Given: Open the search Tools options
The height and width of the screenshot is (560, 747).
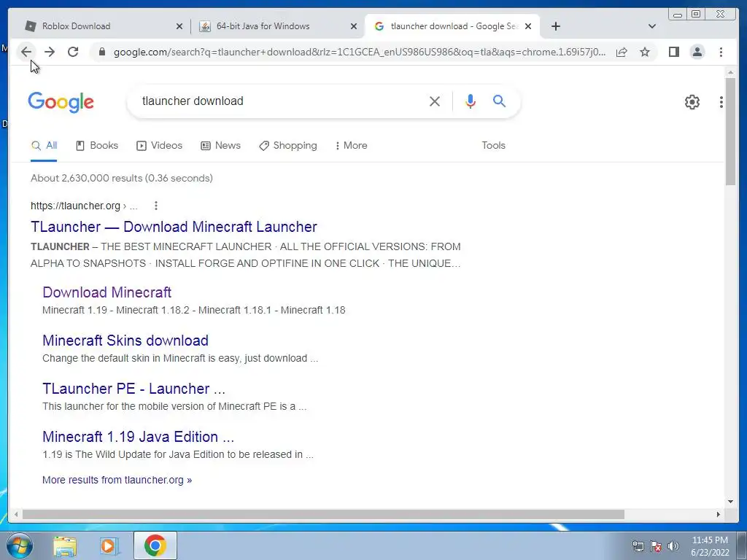Looking at the screenshot, I should coord(493,146).
